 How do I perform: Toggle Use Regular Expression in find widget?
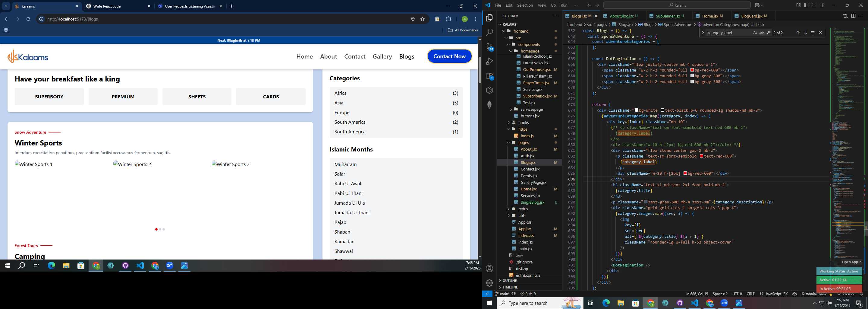[x=769, y=33]
